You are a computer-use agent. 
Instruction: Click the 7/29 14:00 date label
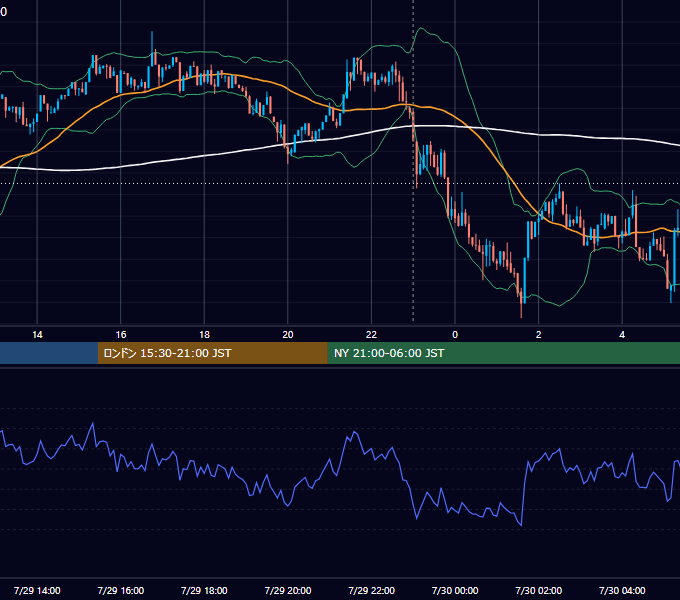click(x=37, y=590)
